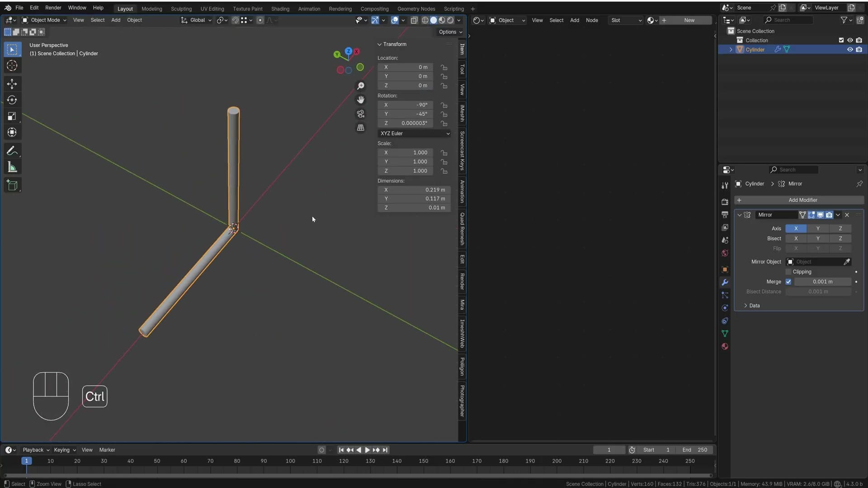Image resolution: width=868 pixels, height=488 pixels.
Task: Click New material button in node editor
Action: click(685, 20)
